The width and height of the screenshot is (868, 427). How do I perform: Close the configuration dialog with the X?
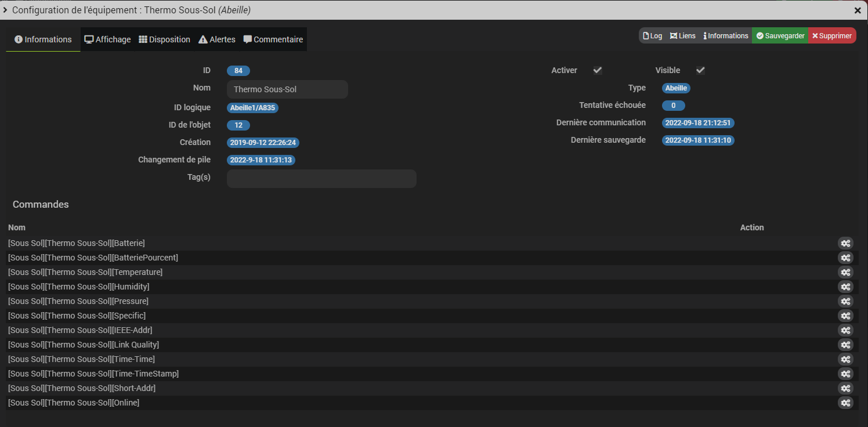pyautogui.click(x=858, y=10)
